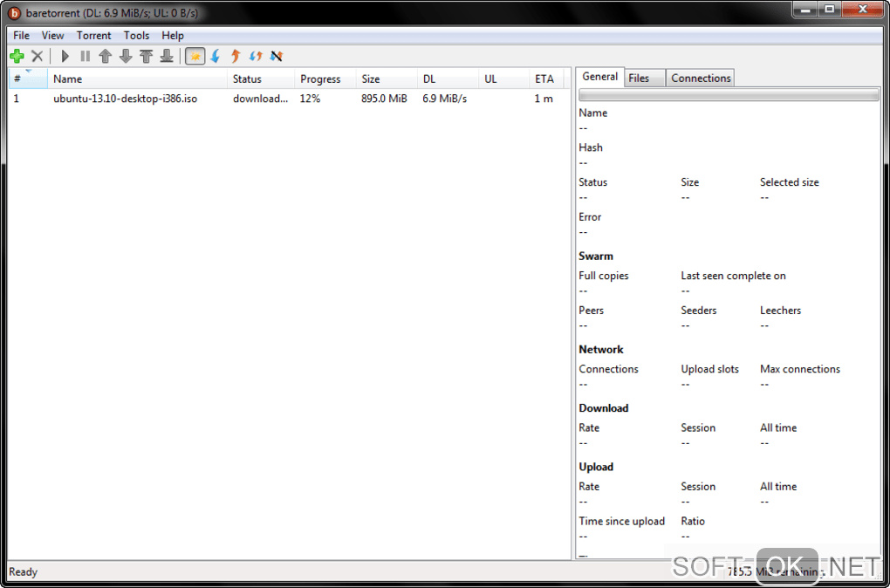Click the baretorrent title bar app icon
Screen dimensions: 890x588
coord(16,12)
